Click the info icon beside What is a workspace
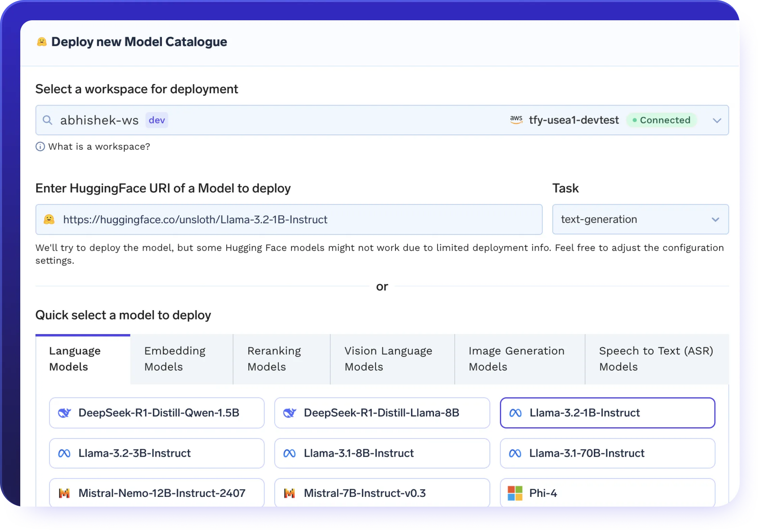The height and width of the screenshot is (532, 760). (40, 146)
